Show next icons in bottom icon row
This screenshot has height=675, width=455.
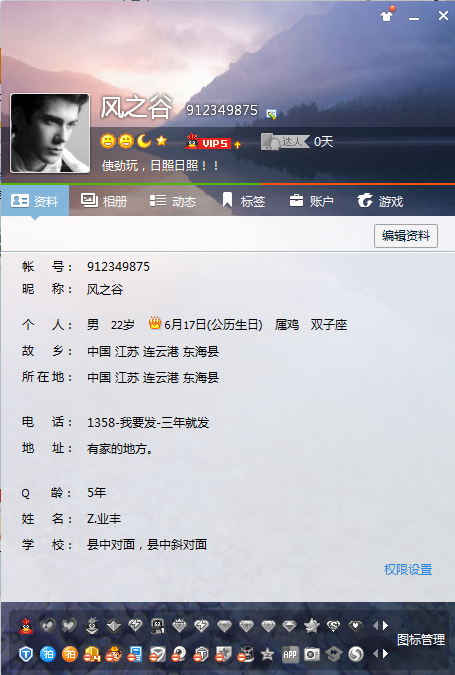coord(386,654)
